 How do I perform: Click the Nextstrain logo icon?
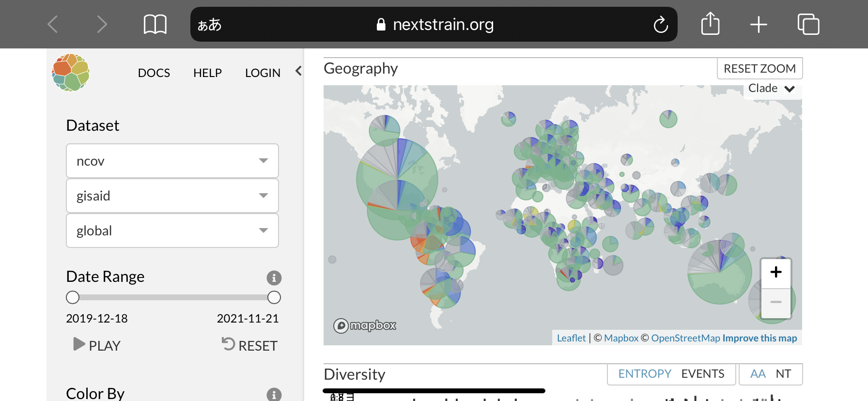[x=71, y=73]
